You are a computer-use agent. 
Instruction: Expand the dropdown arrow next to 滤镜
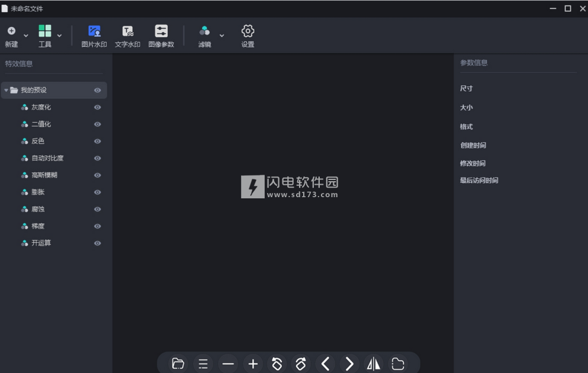coord(221,36)
